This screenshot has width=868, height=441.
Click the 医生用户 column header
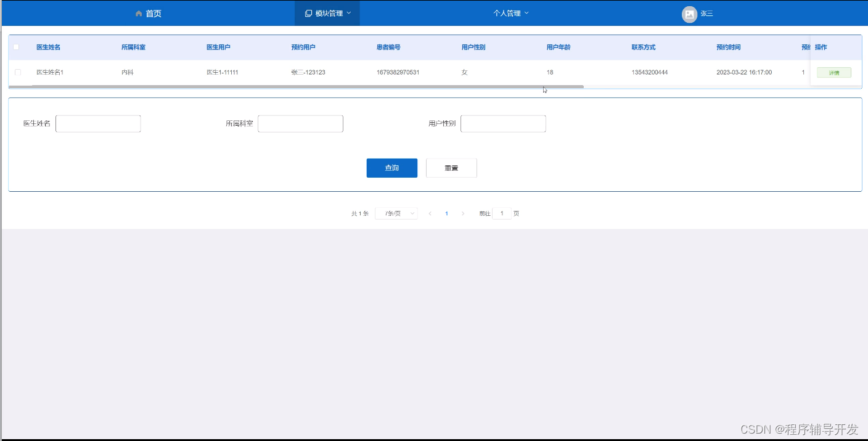[219, 47]
